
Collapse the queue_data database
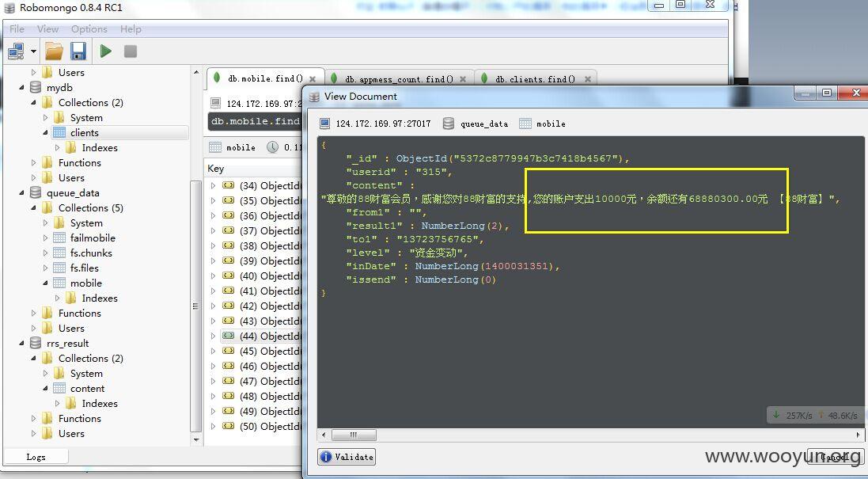tap(21, 192)
